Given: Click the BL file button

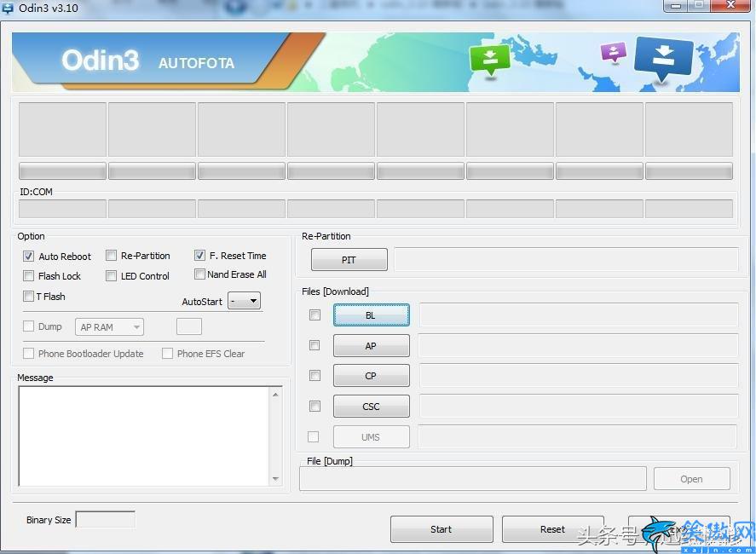Looking at the screenshot, I should point(372,315).
